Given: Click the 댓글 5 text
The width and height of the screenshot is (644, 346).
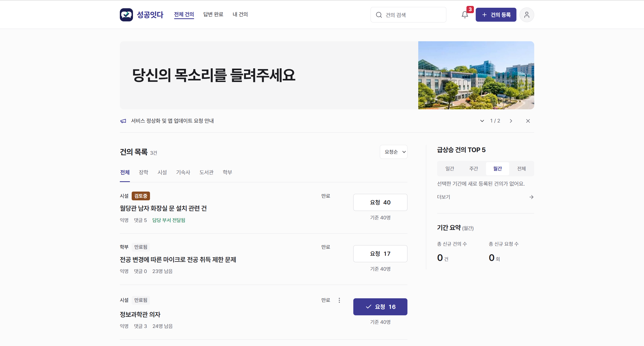Looking at the screenshot, I should pyautogui.click(x=140, y=220).
